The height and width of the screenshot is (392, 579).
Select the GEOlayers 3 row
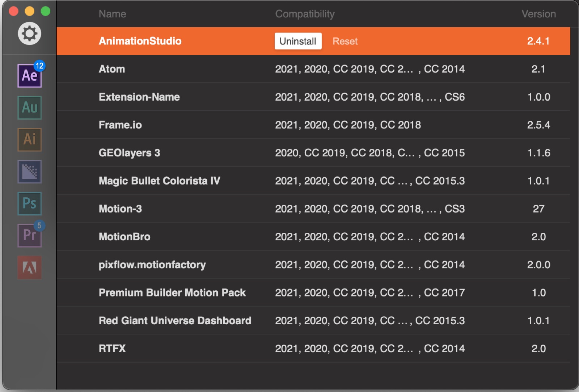313,153
